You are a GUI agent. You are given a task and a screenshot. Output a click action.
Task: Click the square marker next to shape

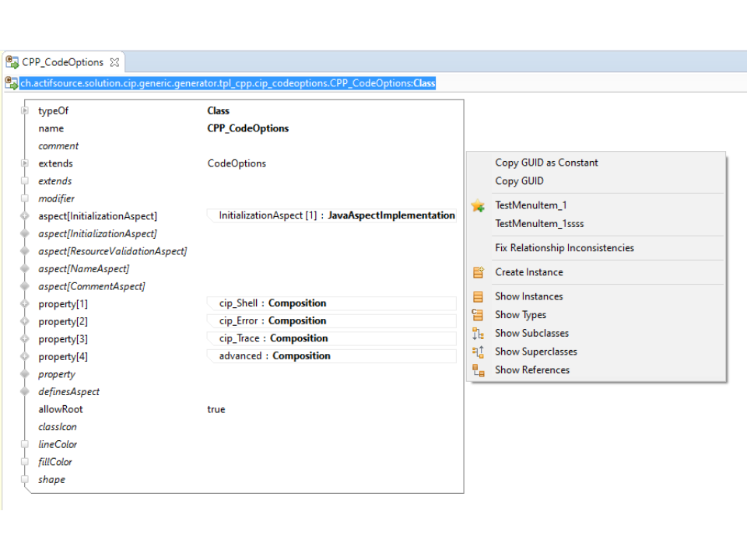coord(25,480)
